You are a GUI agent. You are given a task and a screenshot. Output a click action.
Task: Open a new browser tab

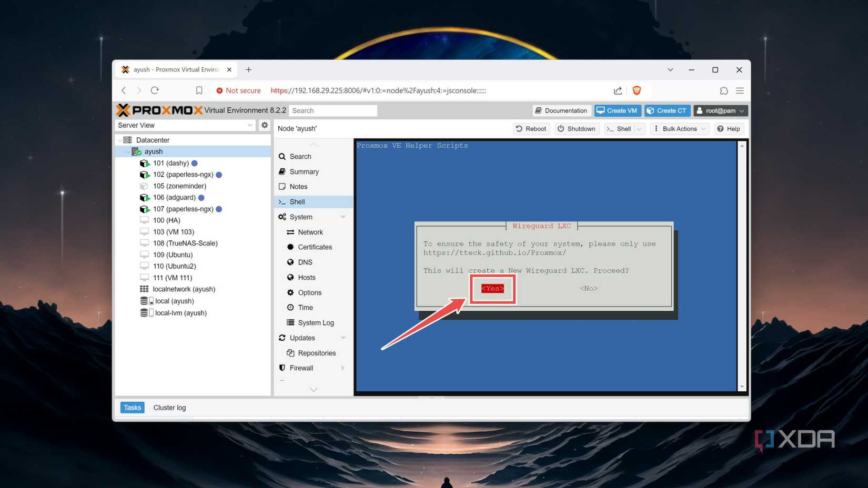249,69
